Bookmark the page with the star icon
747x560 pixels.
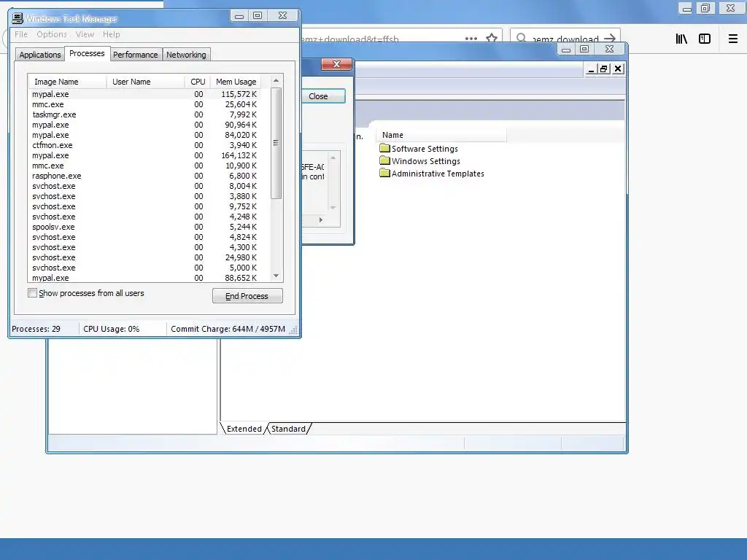click(492, 38)
